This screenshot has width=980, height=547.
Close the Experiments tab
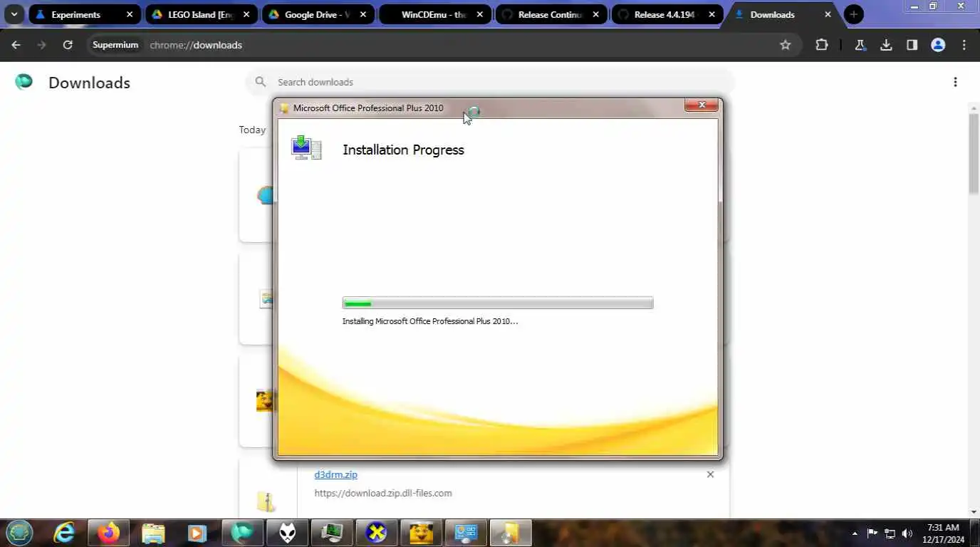pyautogui.click(x=130, y=14)
